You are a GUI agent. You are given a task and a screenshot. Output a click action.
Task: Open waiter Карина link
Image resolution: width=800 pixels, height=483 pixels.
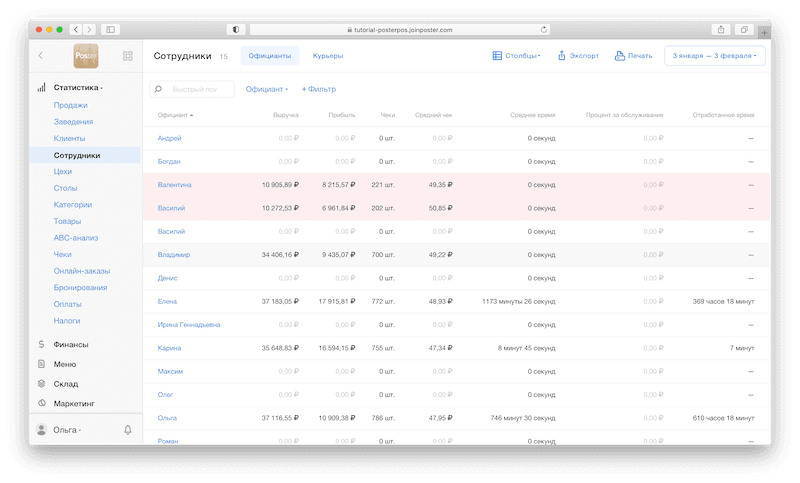169,348
